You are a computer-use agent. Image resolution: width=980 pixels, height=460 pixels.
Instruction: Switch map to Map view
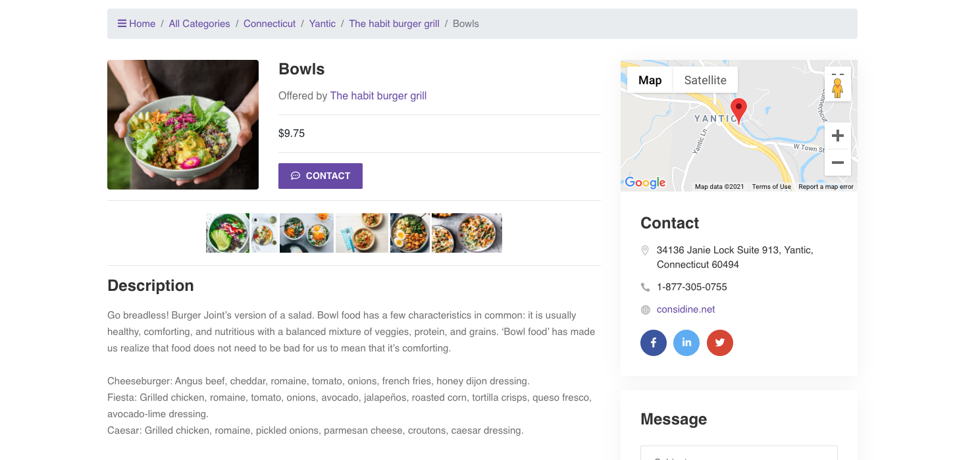(x=650, y=80)
